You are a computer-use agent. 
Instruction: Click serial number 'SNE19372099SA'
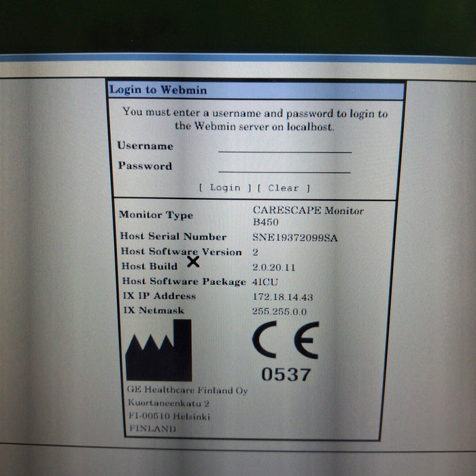pyautogui.click(x=294, y=237)
